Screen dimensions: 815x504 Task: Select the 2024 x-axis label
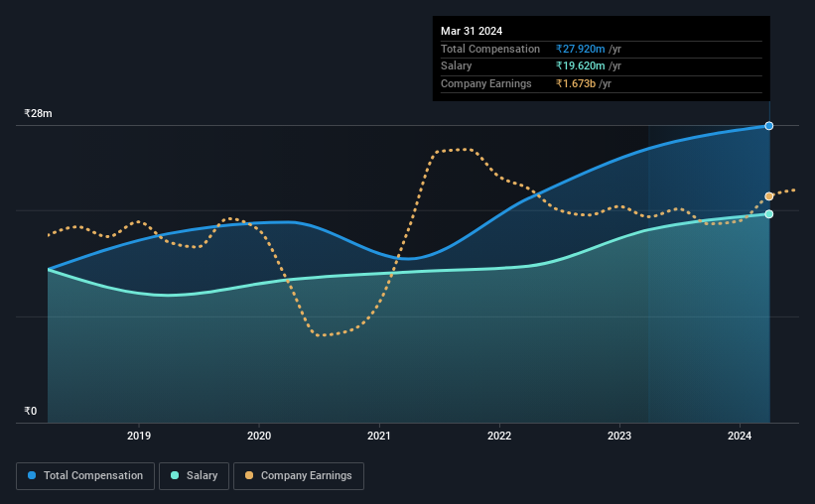pyautogui.click(x=740, y=436)
